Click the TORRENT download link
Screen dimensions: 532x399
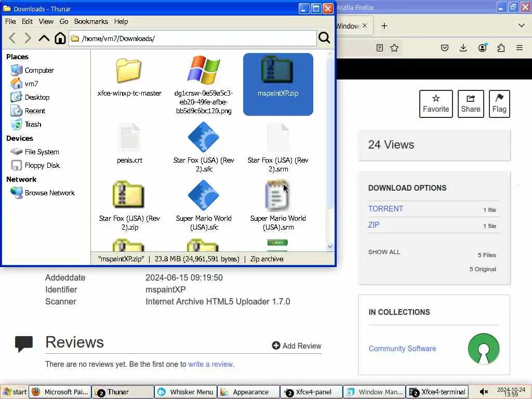coord(385,209)
